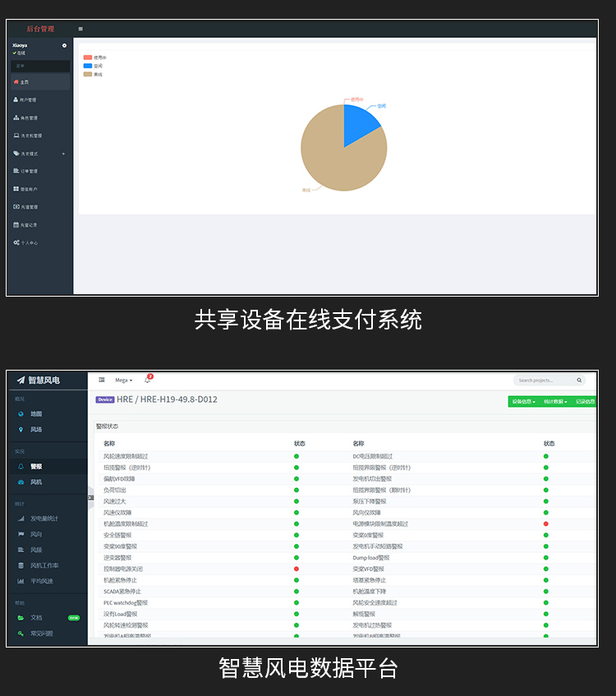Click the notification bell with badge
616x696 pixels.
(148, 380)
